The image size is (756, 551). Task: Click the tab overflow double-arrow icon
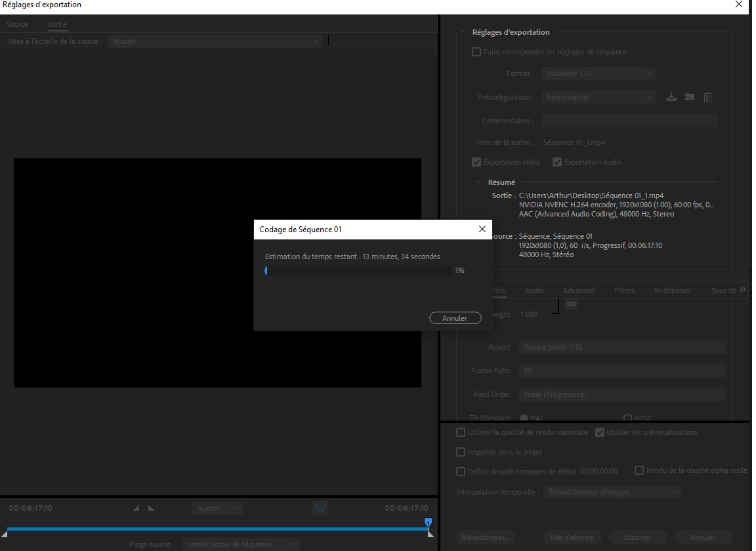point(742,289)
